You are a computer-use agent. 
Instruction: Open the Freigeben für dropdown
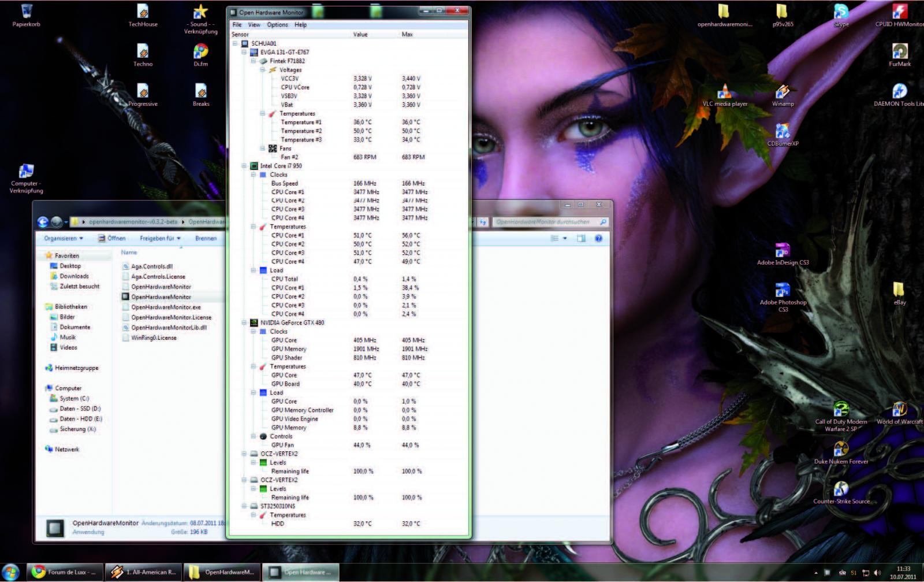160,238
